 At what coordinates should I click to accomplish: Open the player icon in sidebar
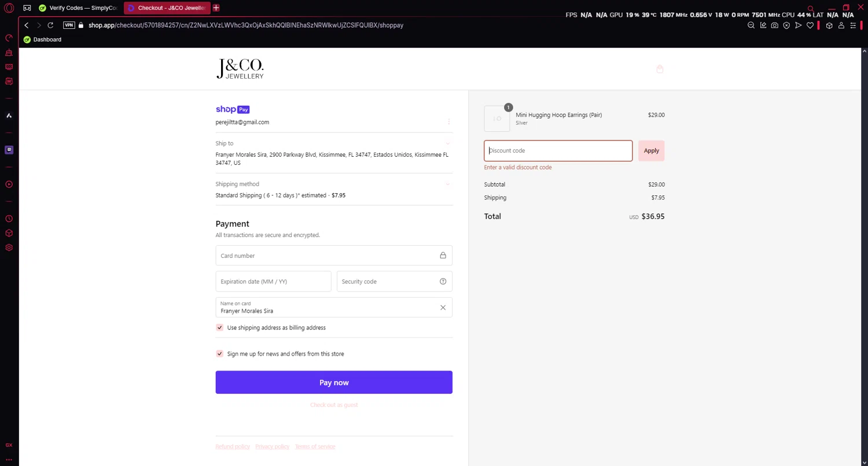(9, 184)
